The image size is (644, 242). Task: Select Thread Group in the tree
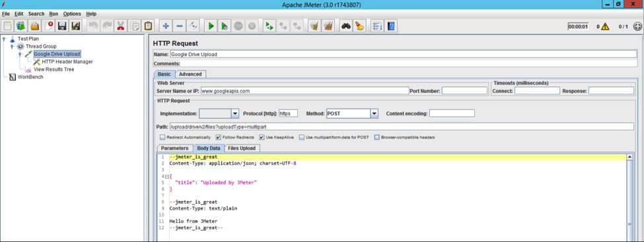coord(41,47)
